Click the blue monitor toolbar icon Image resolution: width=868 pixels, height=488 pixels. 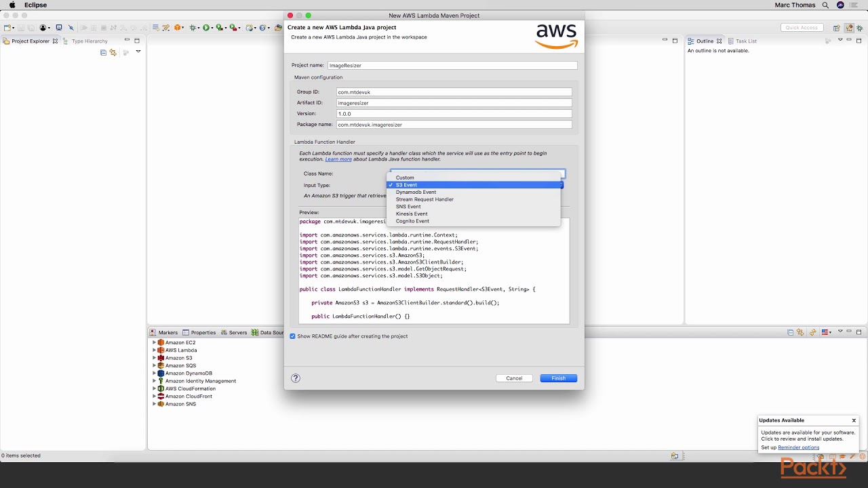point(59,28)
